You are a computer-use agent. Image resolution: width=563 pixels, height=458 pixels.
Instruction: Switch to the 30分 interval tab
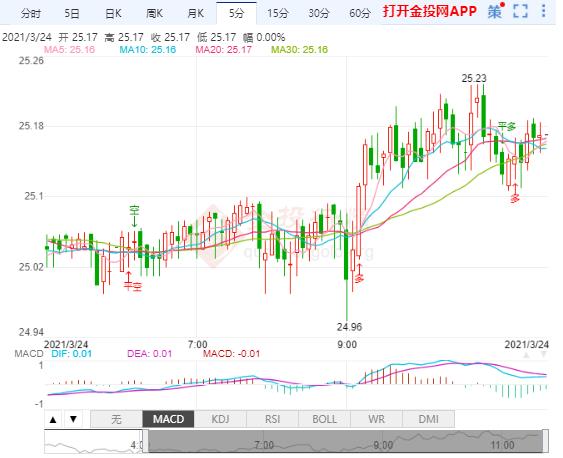click(319, 13)
